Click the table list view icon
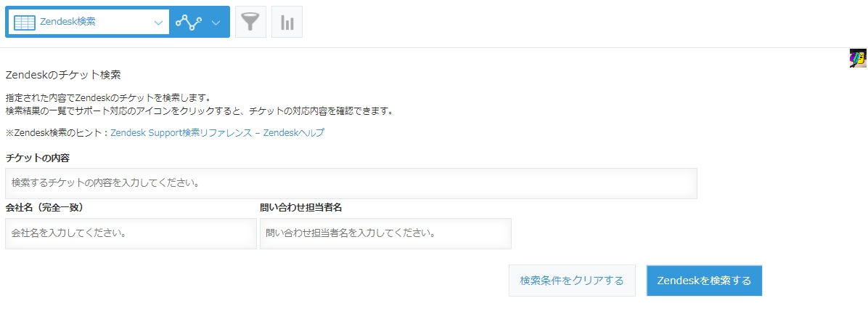Screen dimensions: 868x314 coord(25,23)
